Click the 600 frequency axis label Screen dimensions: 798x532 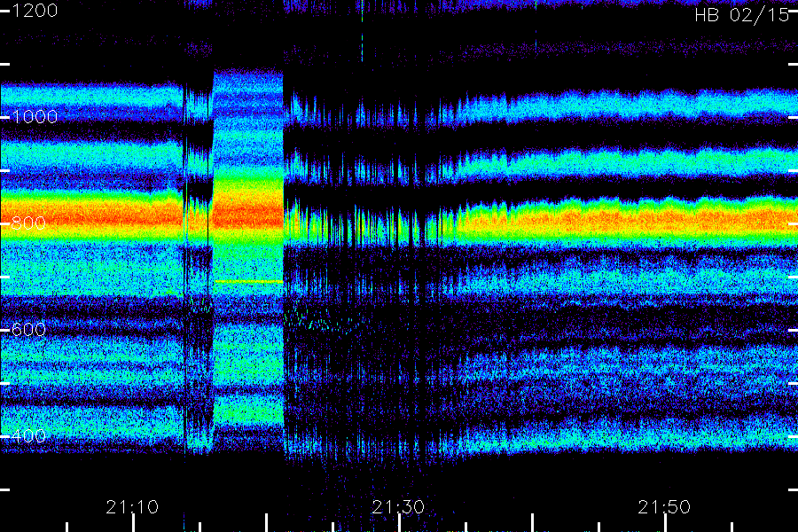coord(28,329)
